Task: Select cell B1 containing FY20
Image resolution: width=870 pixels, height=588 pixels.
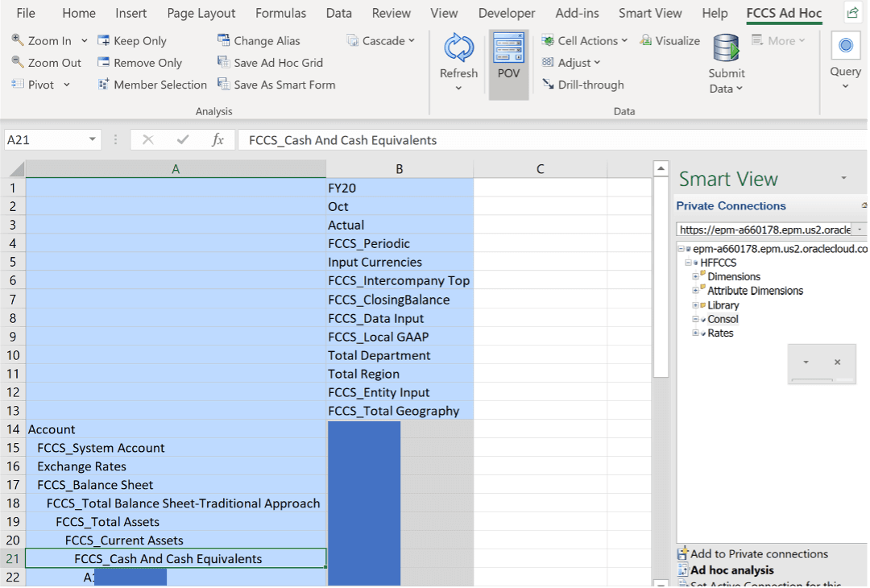Action: [399, 188]
